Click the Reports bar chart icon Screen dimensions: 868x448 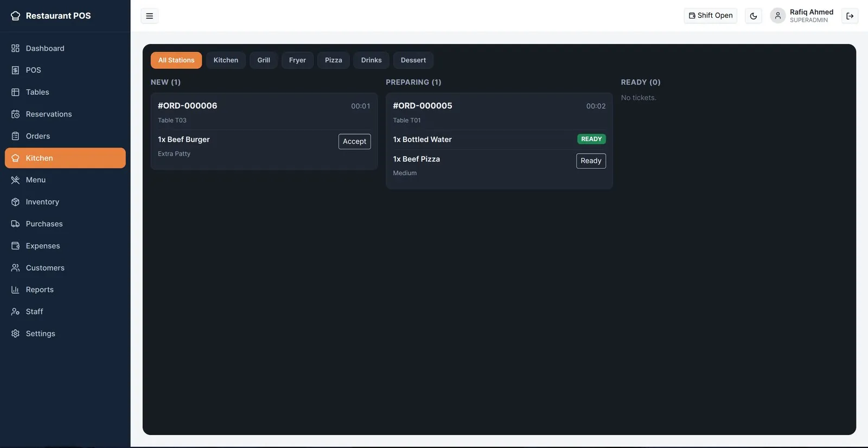click(x=15, y=290)
